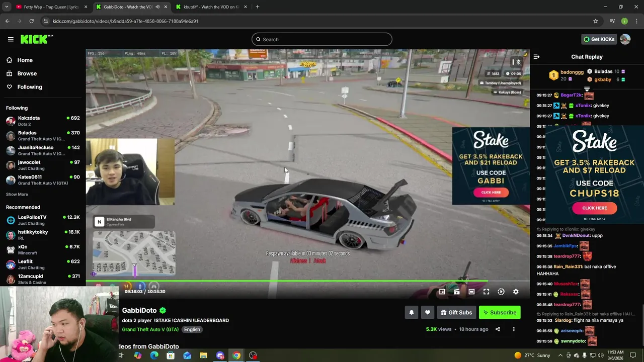This screenshot has width=644, height=362.
Task: Bookmark this page with the star
Action: (596, 21)
